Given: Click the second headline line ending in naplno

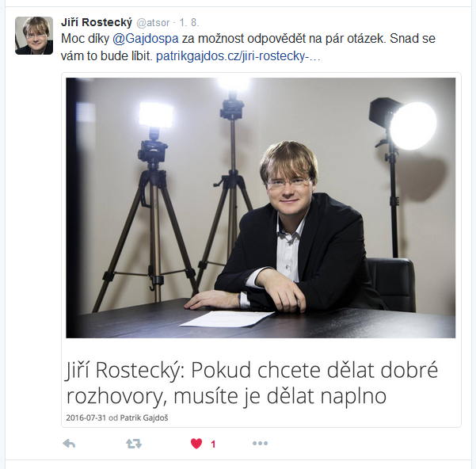Looking at the screenshot, I should pyautogui.click(x=227, y=396).
